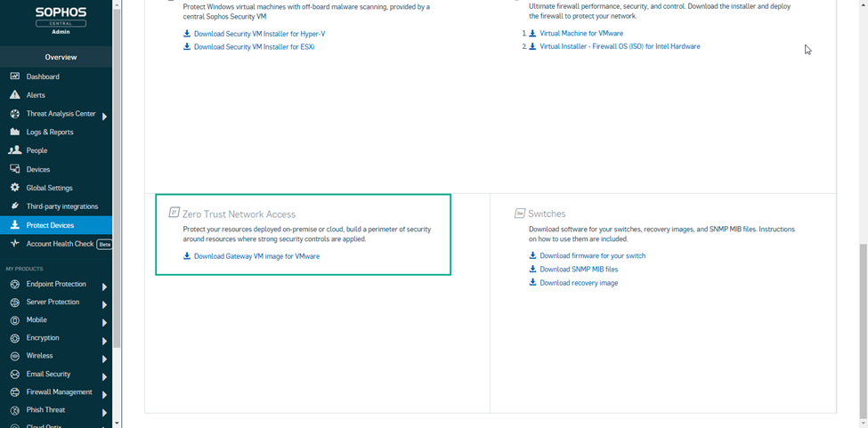
Task: Open the Download recovery image link
Action: tap(579, 283)
